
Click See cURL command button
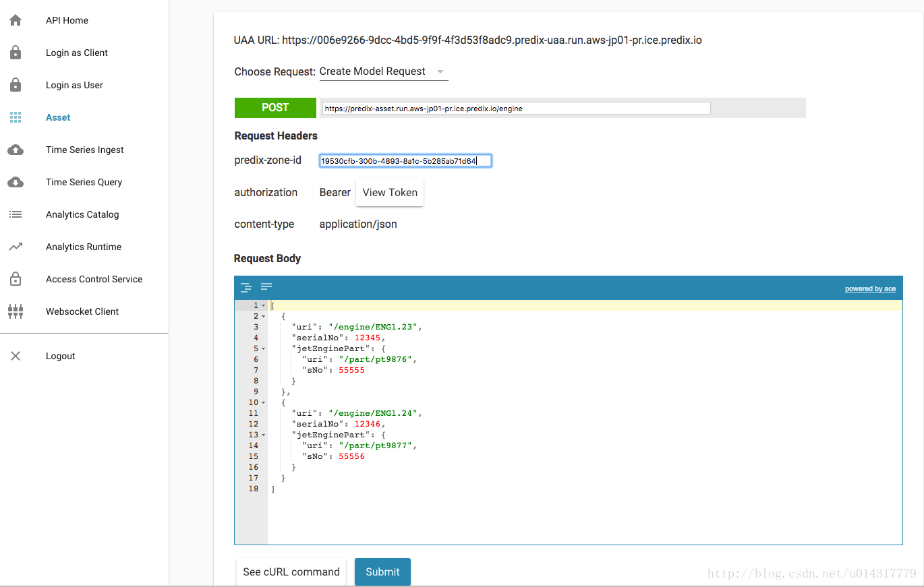coord(291,571)
